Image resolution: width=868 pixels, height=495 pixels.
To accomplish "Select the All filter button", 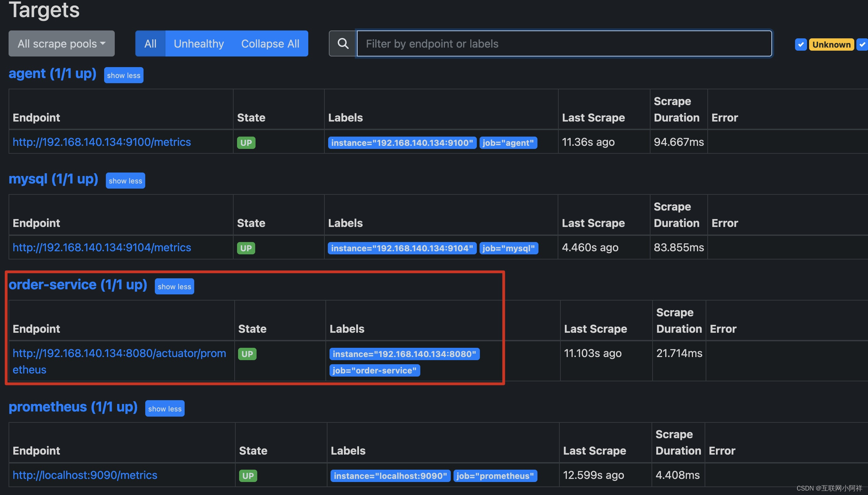I will 150,43.
